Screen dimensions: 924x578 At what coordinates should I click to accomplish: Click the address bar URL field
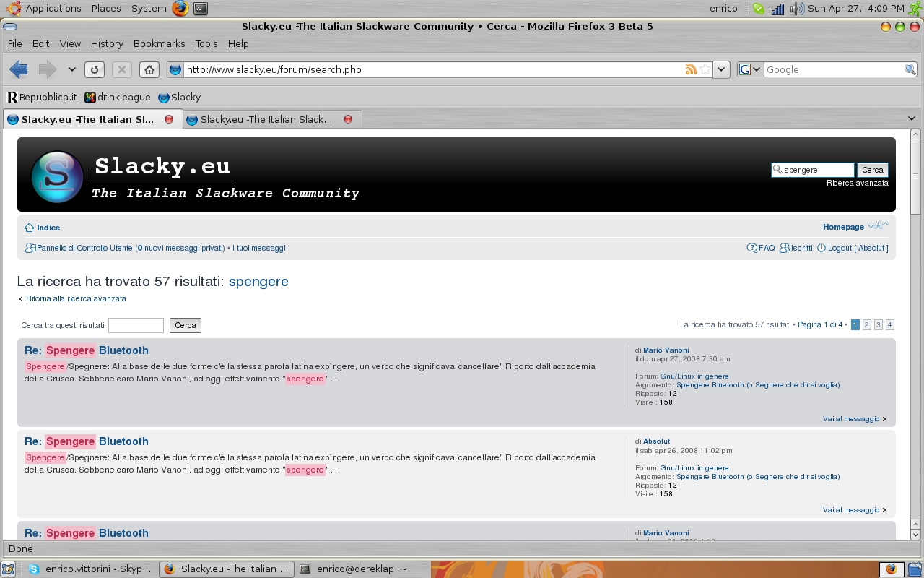click(x=433, y=69)
